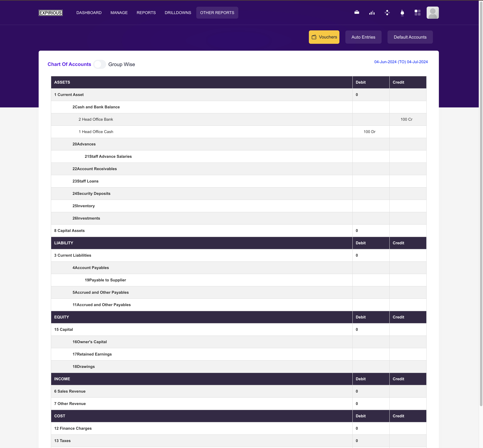Select the 1 Current Asset row
Image resolution: width=483 pixels, height=448 pixels.
pos(239,95)
